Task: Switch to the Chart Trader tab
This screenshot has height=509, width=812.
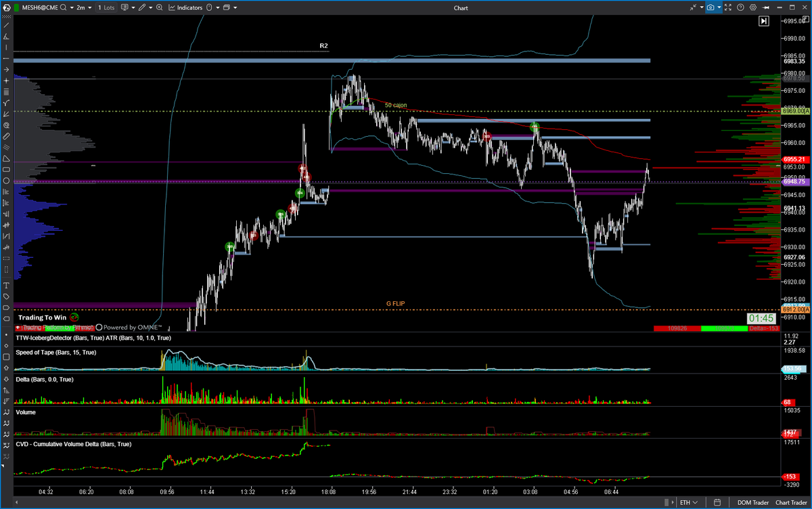Action: click(x=791, y=502)
